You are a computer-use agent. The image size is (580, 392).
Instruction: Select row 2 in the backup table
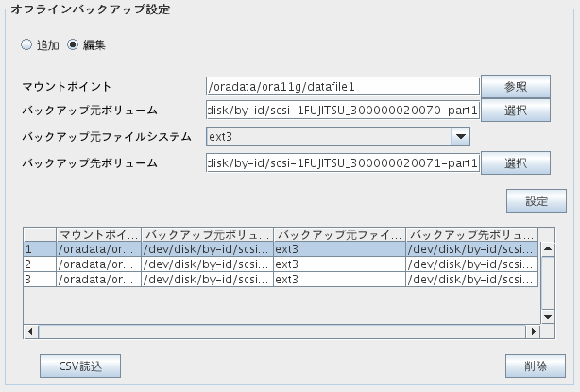point(281,264)
